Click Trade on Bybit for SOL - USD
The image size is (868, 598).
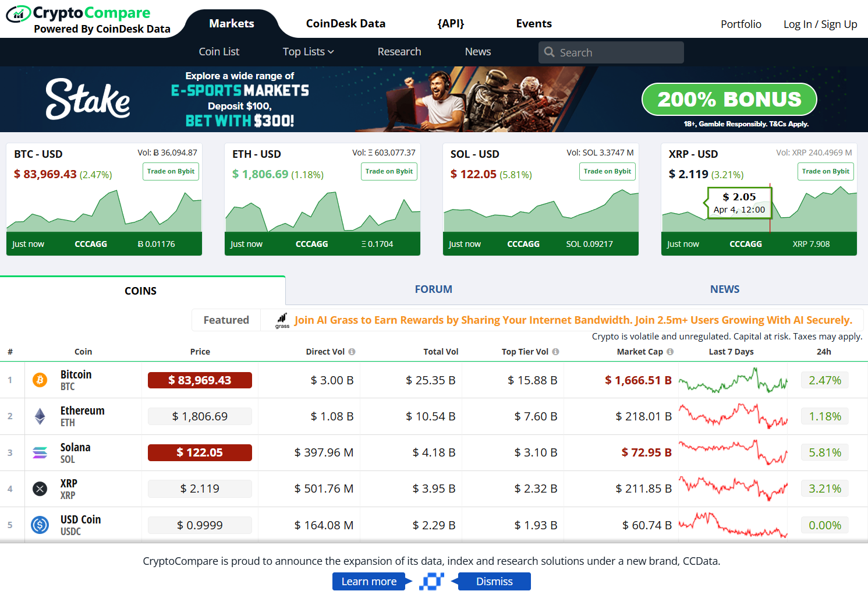pyautogui.click(x=608, y=172)
